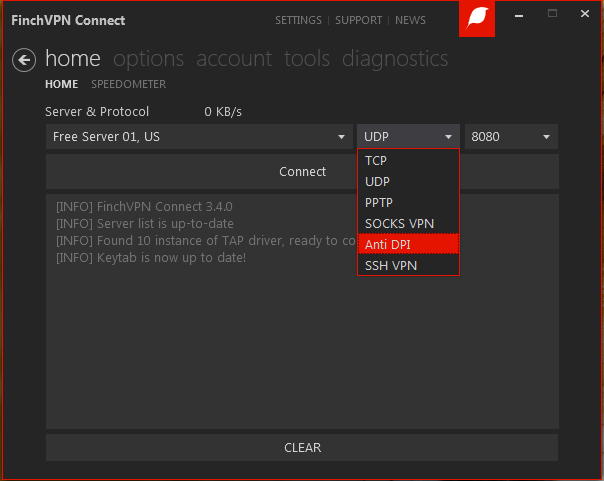Open the NEWS link
The height and width of the screenshot is (481, 604).
410,20
